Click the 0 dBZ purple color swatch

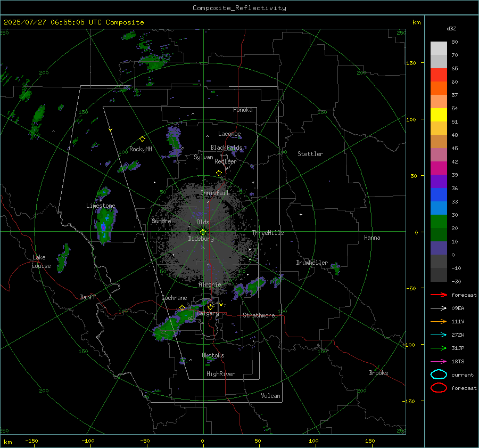pyautogui.click(x=439, y=248)
